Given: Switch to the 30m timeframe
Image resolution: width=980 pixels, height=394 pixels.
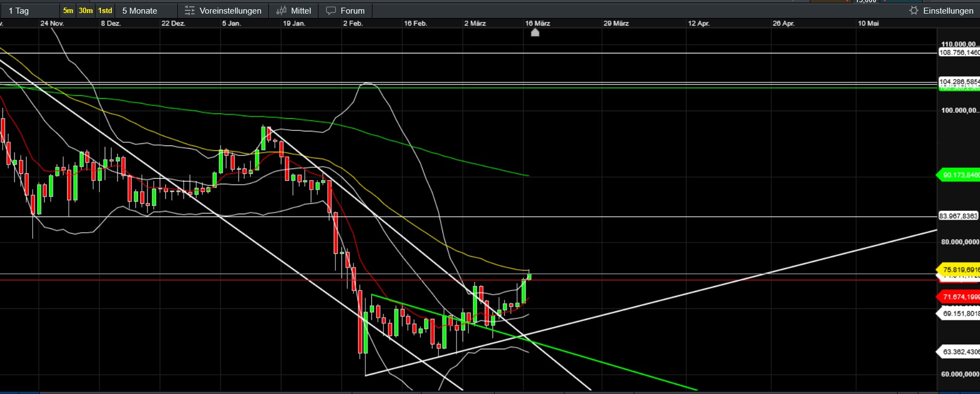Looking at the screenshot, I should tap(86, 11).
